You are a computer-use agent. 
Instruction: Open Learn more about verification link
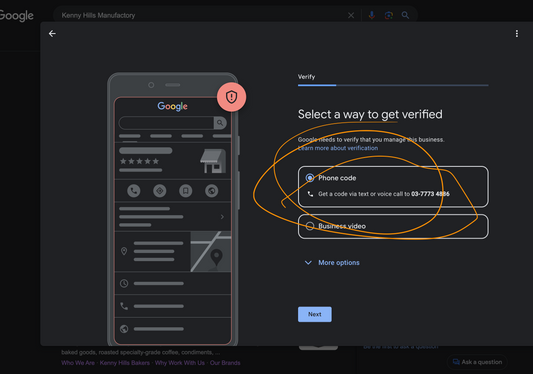pyautogui.click(x=338, y=148)
